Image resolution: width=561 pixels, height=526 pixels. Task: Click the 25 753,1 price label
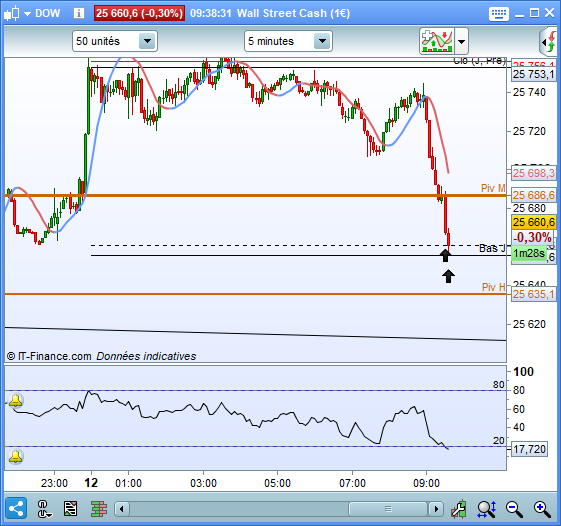pos(533,74)
